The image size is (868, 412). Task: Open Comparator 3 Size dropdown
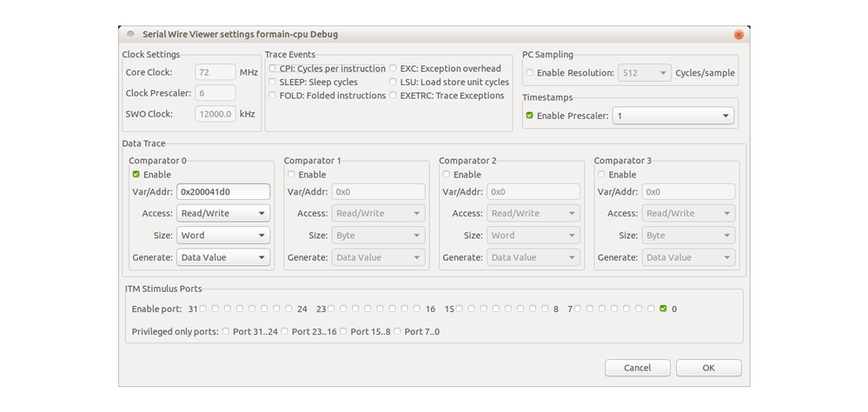click(x=689, y=236)
